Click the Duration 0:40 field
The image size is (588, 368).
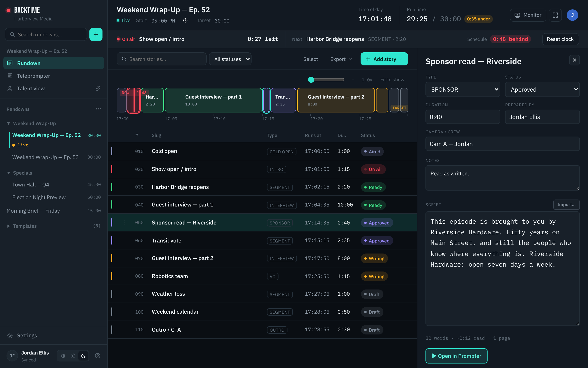[463, 117]
